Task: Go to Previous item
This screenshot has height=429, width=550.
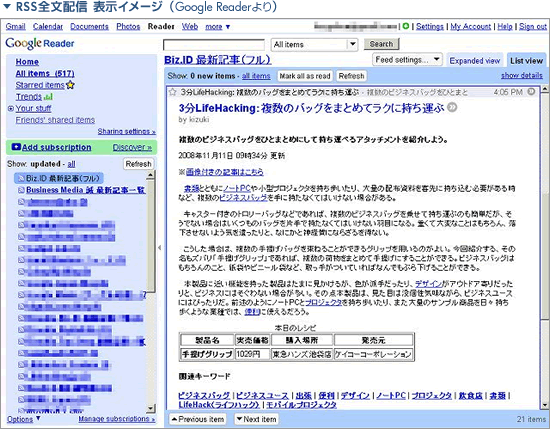Action: pyautogui.click(x=197, y=419)
